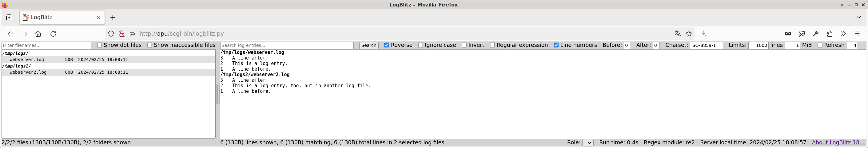Show more toolbar tools overflow chevron
This screenshot has width=868, height=148.
point(843,34)
